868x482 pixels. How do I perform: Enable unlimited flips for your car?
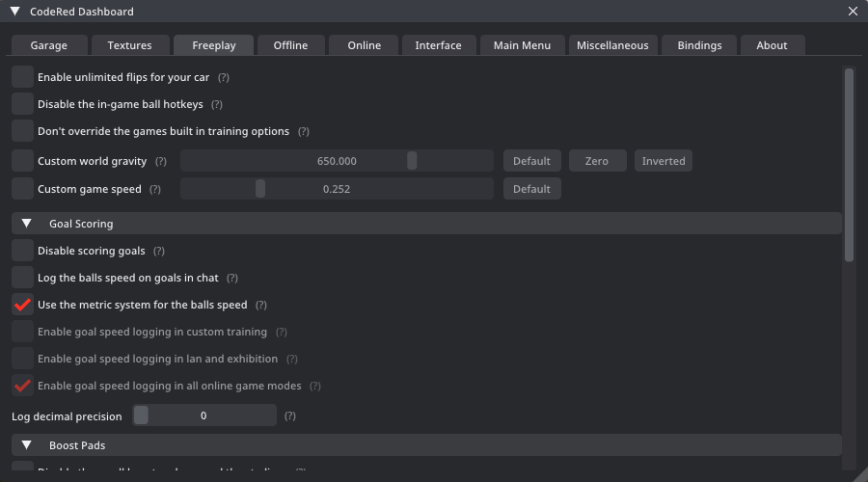pyautogui.click(x=22, y=77)
